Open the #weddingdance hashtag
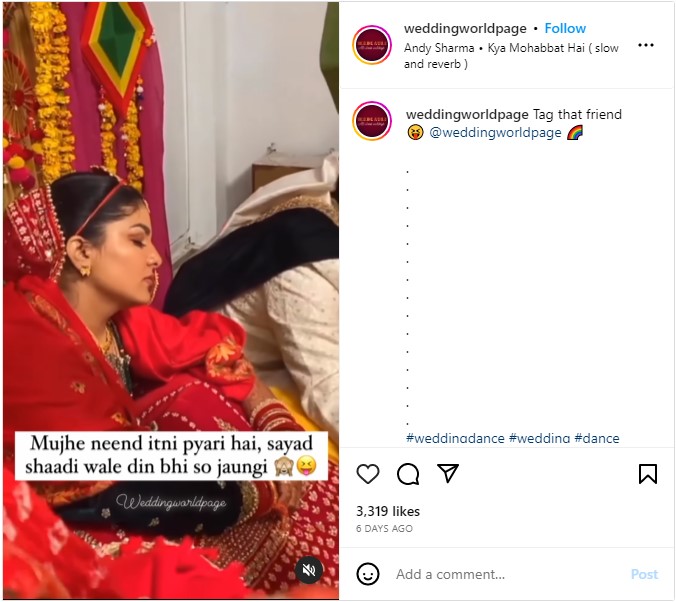 (x=455, y=439)
